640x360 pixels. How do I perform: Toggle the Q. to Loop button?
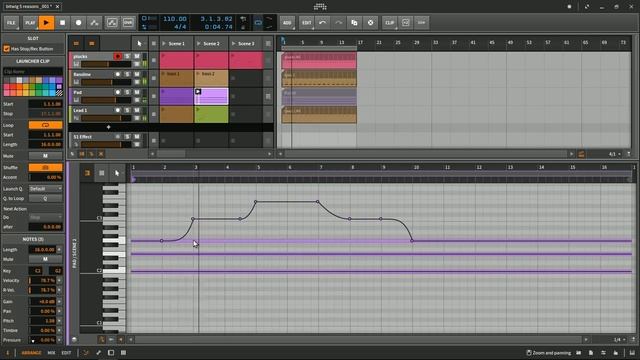[x=45, y=198]
